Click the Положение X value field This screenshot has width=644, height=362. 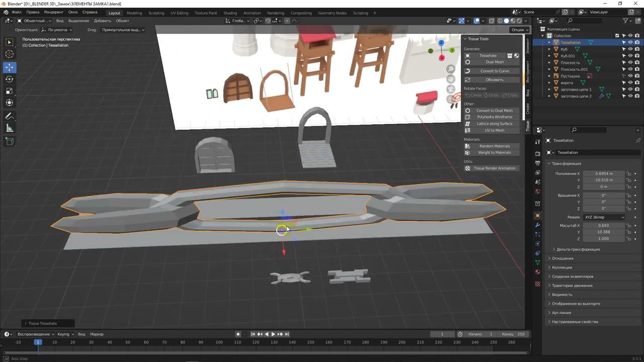[x=603, y=173]
